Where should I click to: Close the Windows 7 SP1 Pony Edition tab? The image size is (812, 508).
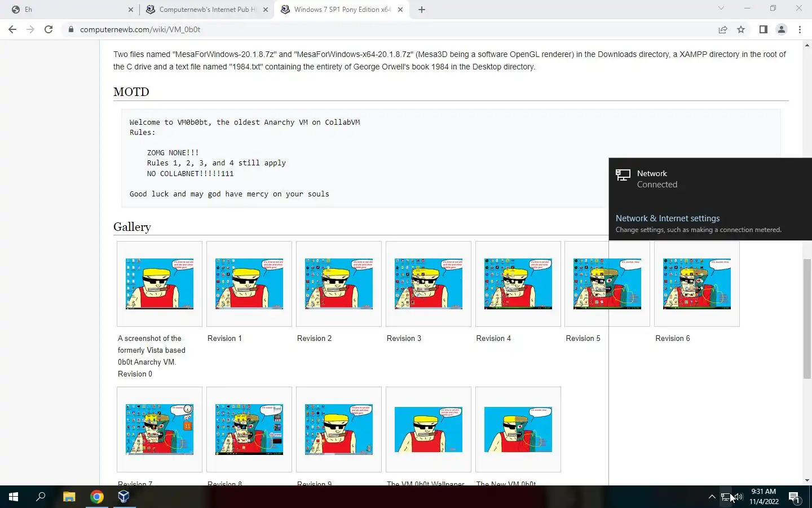coord(400,10)
